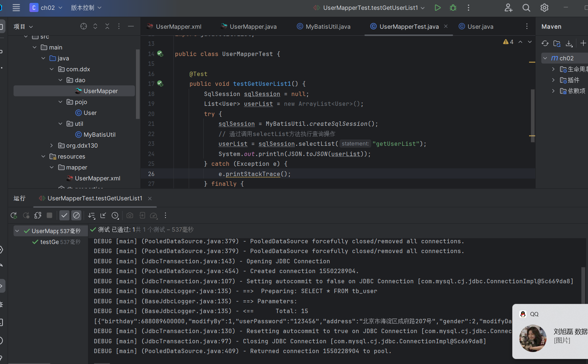
Task: Run UserMapperTest.testGetUserList1 with the green play button
Action: pos(437,8)
